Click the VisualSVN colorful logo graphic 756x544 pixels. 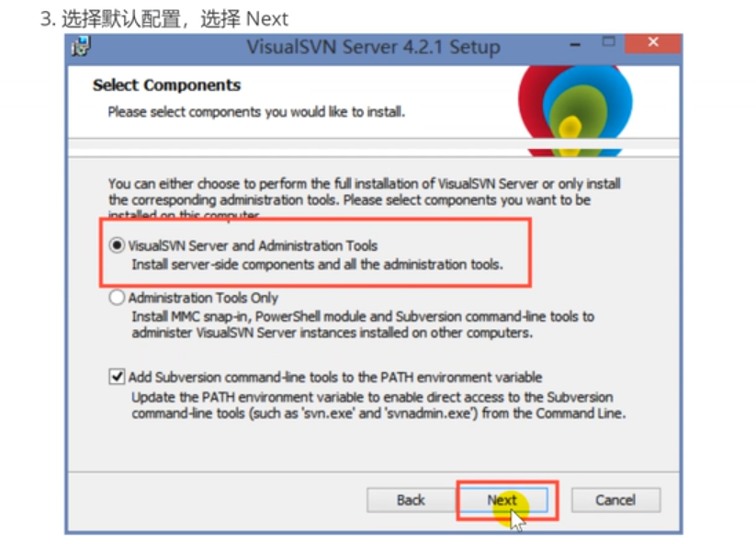pos(575,111)
